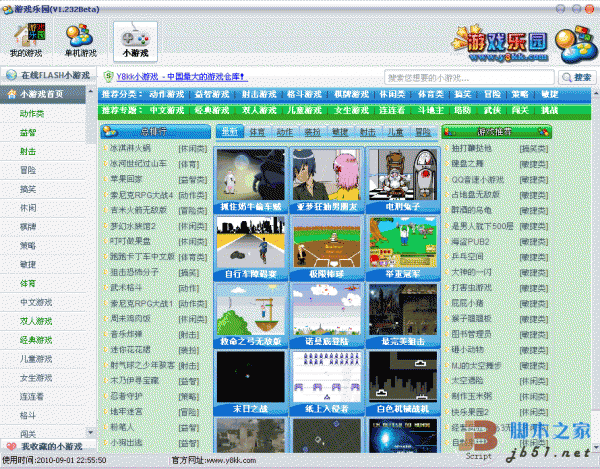Click the green shield icon before Y8kk link

point(109,77)
